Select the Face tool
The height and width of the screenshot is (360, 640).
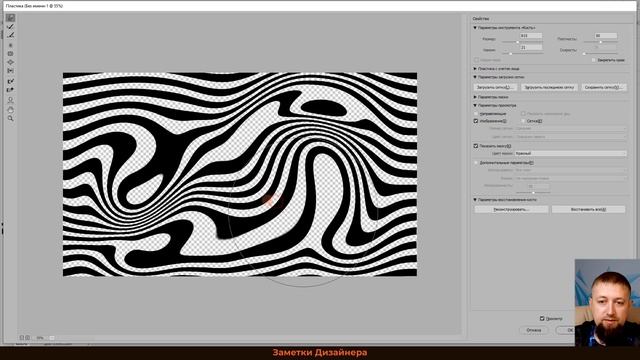click(x=11, y=100)
